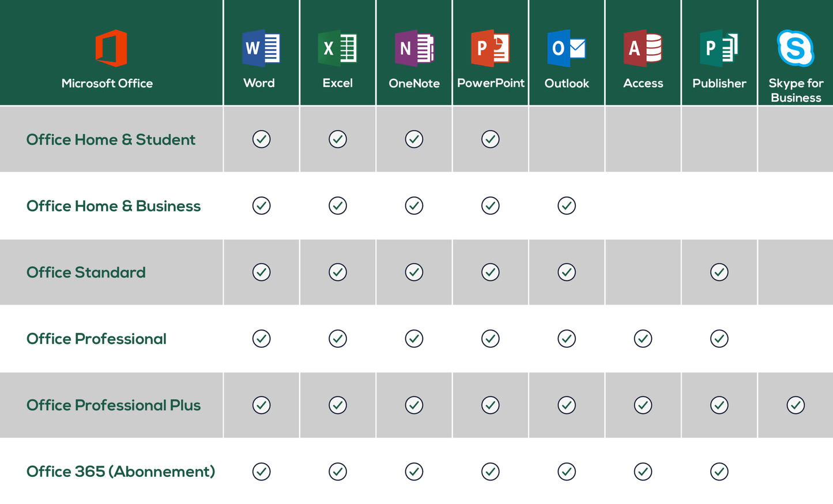
Task: Click the Office Professional Plus row label
Action: pyautogui.click(x=114, y=405)
